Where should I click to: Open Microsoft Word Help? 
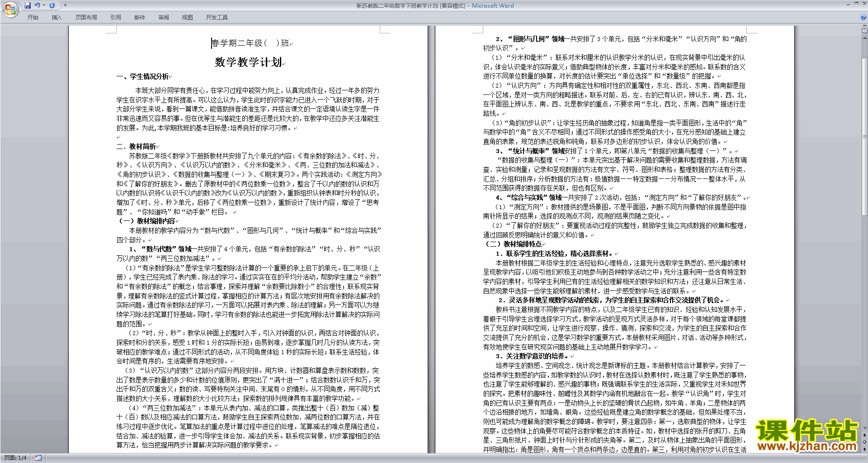864,17
